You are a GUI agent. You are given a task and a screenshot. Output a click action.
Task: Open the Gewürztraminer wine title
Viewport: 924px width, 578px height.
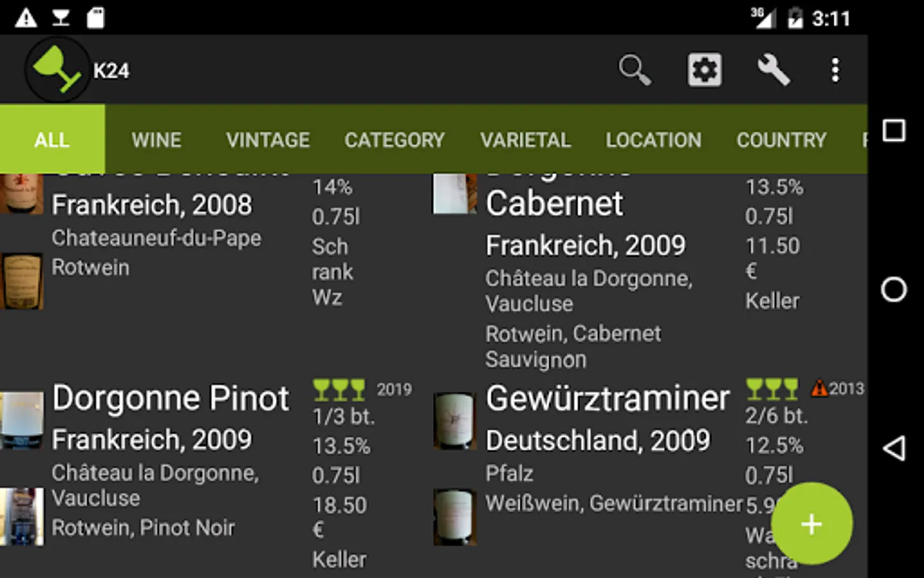[608, 398]
